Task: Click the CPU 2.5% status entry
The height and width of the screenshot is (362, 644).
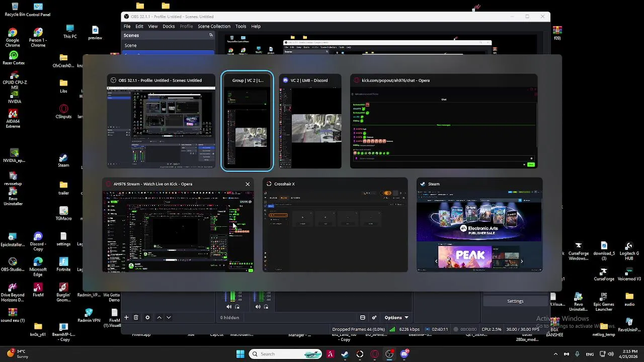Action: 492,329
